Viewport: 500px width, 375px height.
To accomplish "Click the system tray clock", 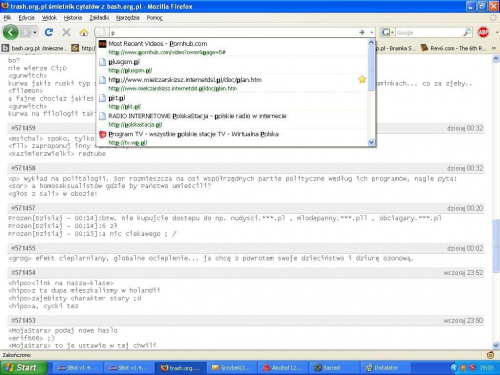I will [487, 368].
